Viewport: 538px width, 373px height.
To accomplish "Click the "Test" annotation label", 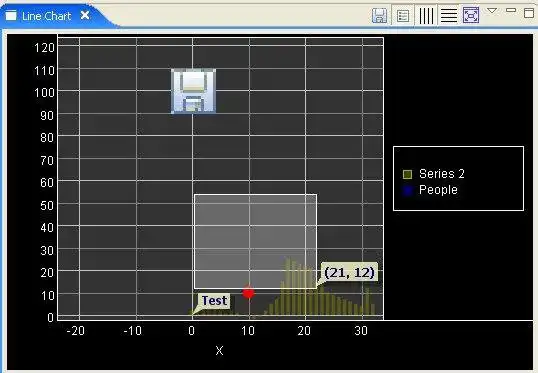I will [x=214, y=301].
